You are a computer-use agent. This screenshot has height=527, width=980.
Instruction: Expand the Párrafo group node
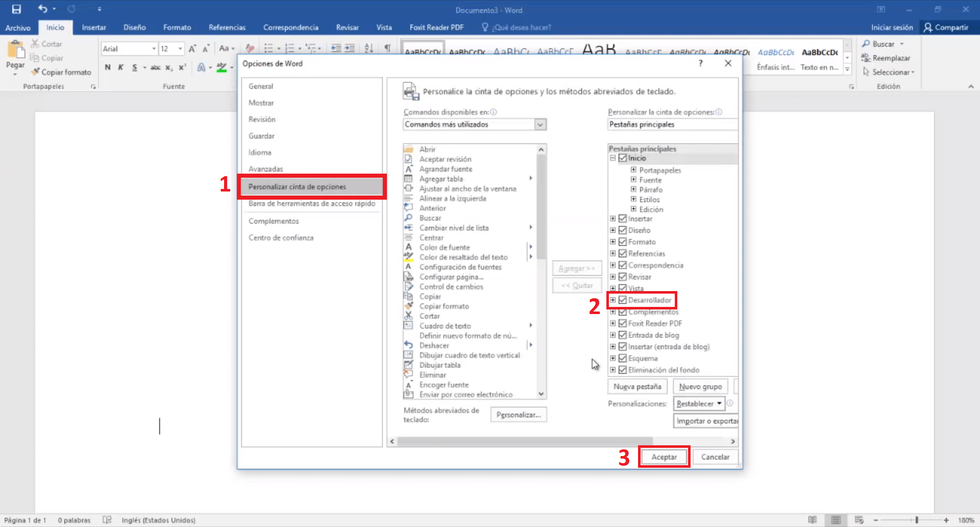[633, 189]
